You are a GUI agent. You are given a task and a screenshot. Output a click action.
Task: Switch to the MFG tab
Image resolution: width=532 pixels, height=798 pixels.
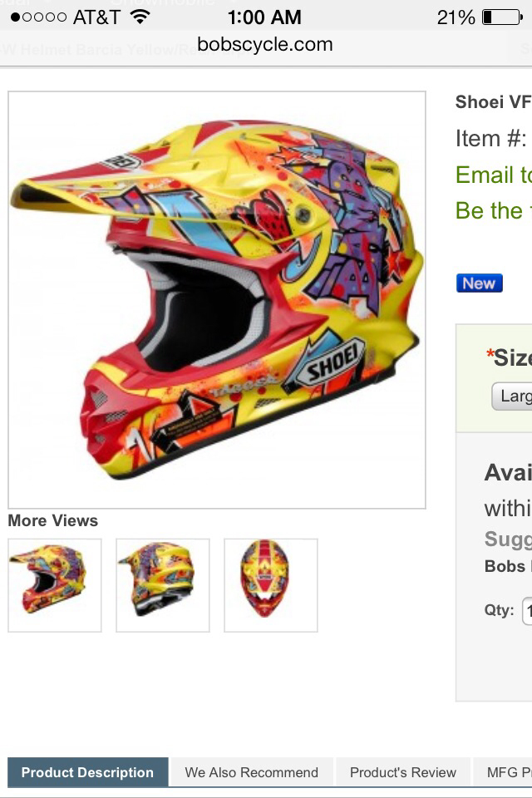tap(503, 772)
